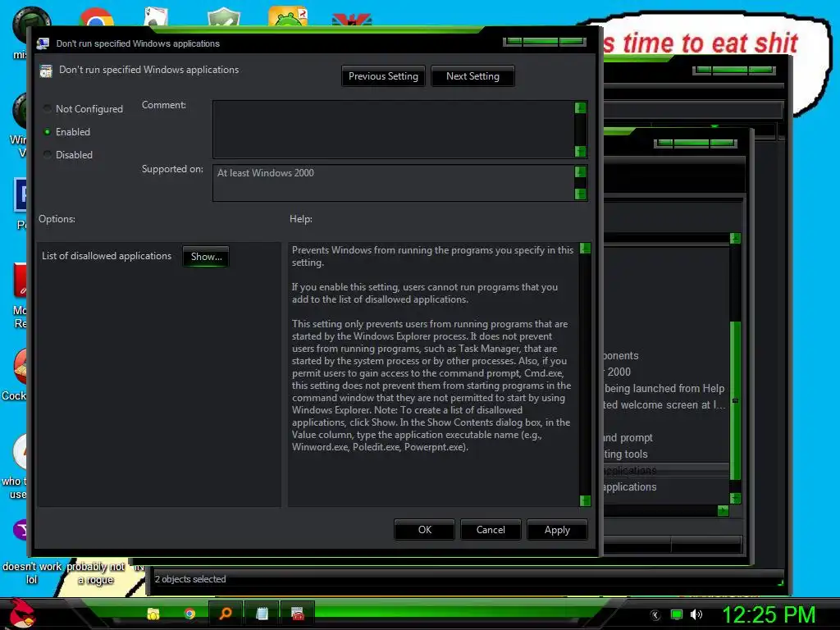This screenshot has width=840, height=630.
Task: Click Supported on scroll up arrow
Action: [580, 171]
